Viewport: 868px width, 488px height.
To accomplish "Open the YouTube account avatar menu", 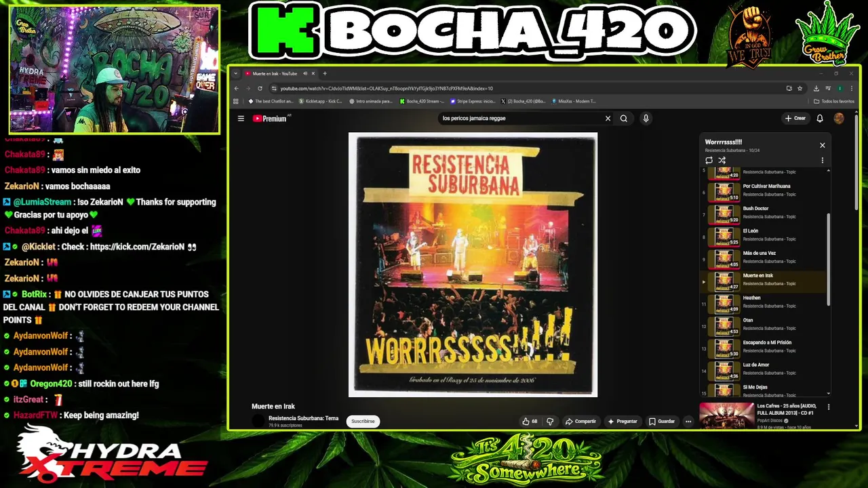I will (x=839, y=119).
